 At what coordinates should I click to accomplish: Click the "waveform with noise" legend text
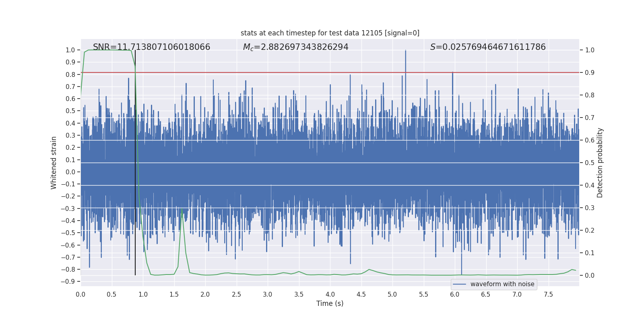pyautogui.click(x=502, y=284)
